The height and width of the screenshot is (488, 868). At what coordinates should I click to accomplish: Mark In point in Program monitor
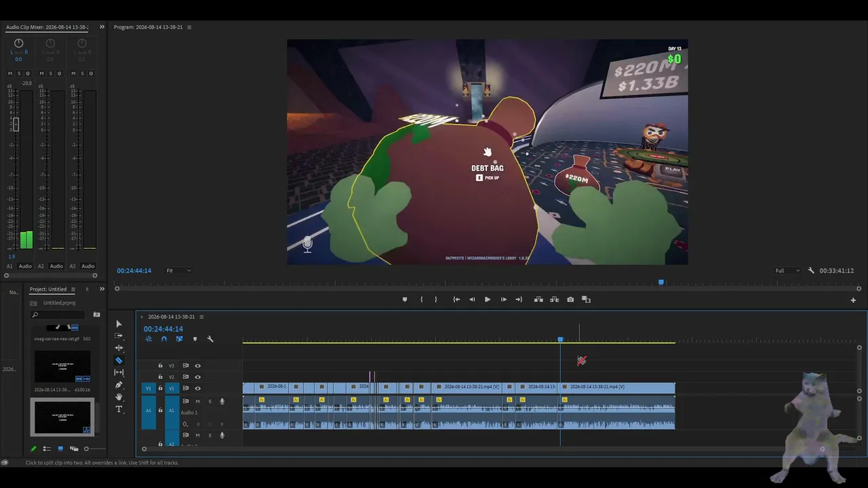point(421,300)
